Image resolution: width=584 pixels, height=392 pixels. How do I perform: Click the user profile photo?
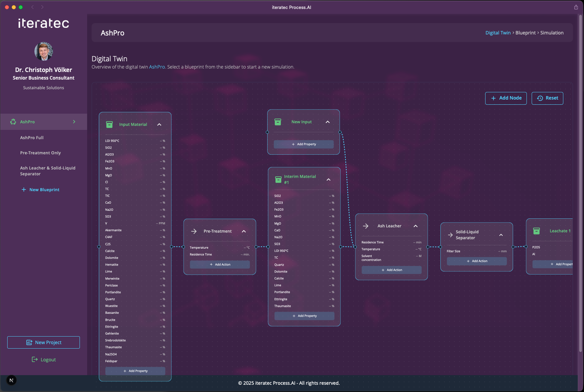tap(44, 51)
